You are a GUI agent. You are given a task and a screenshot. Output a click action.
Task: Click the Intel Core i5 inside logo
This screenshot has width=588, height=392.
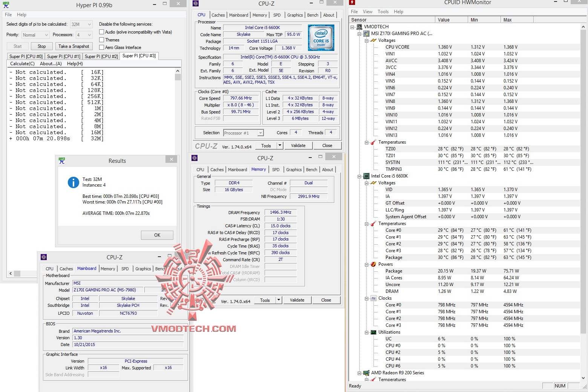(321, 38)
